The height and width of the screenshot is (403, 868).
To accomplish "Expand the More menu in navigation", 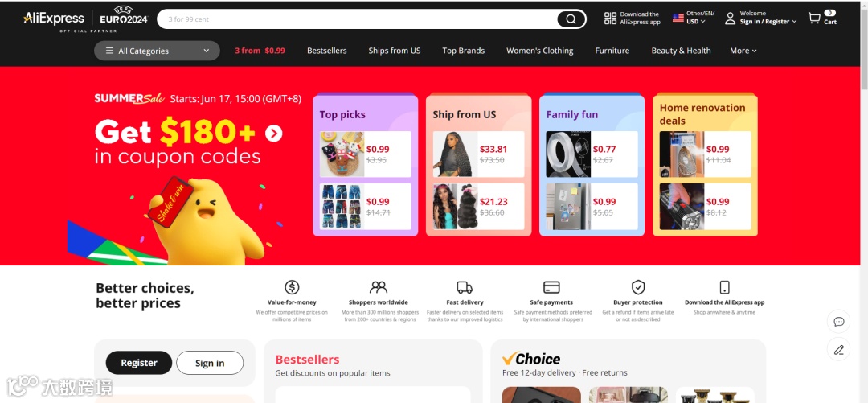I will pyautogui.click(x=743, y=51).
